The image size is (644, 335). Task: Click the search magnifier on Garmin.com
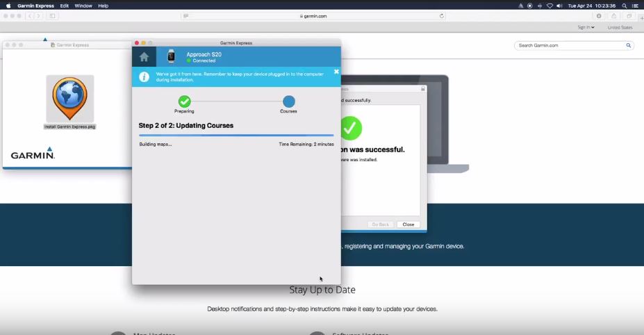(629, 46)
